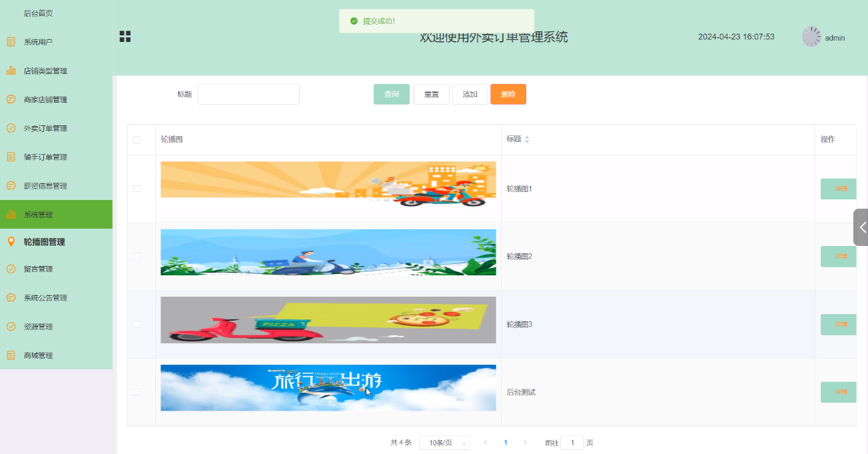The image size is (868, 454).
Task: Click the grid menu icon in header
Action: click(x=125, y=37)
